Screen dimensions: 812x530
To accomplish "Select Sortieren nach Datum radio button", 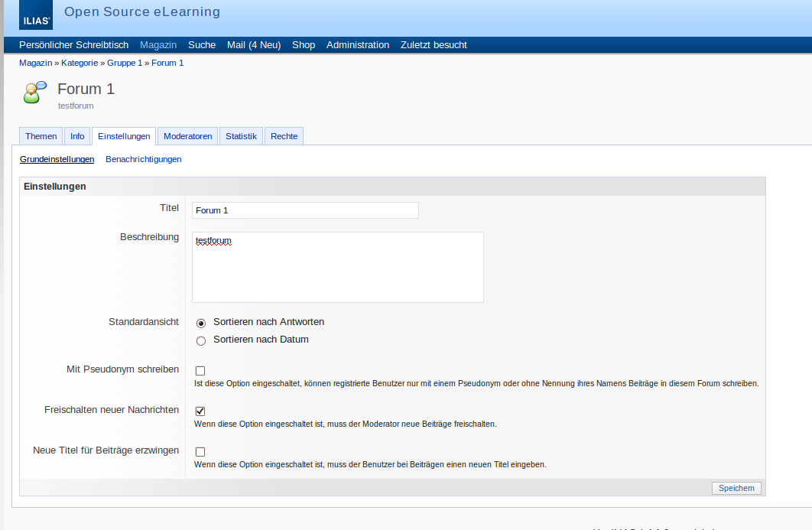I will tap(201, 340).
